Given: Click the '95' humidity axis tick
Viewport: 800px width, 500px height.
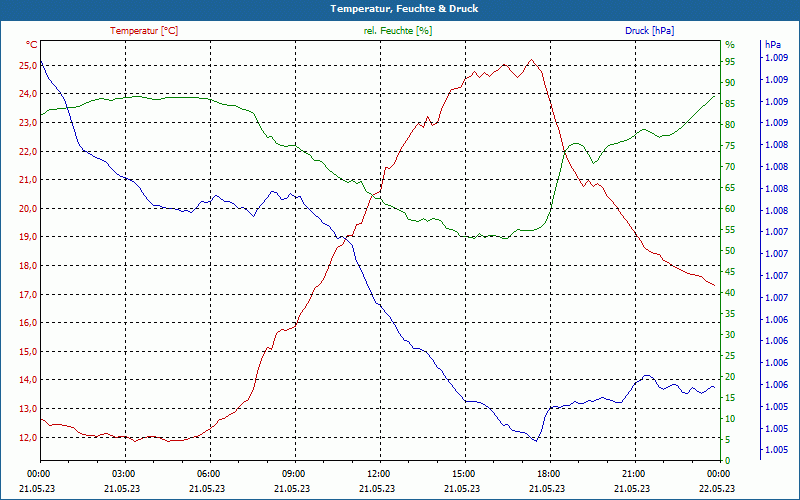Looking at the screenshot, I should click(x=730, y=62).
